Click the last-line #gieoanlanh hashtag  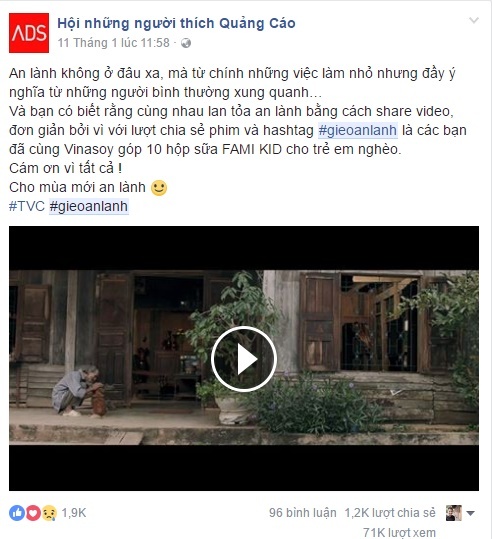pos(89,206)
